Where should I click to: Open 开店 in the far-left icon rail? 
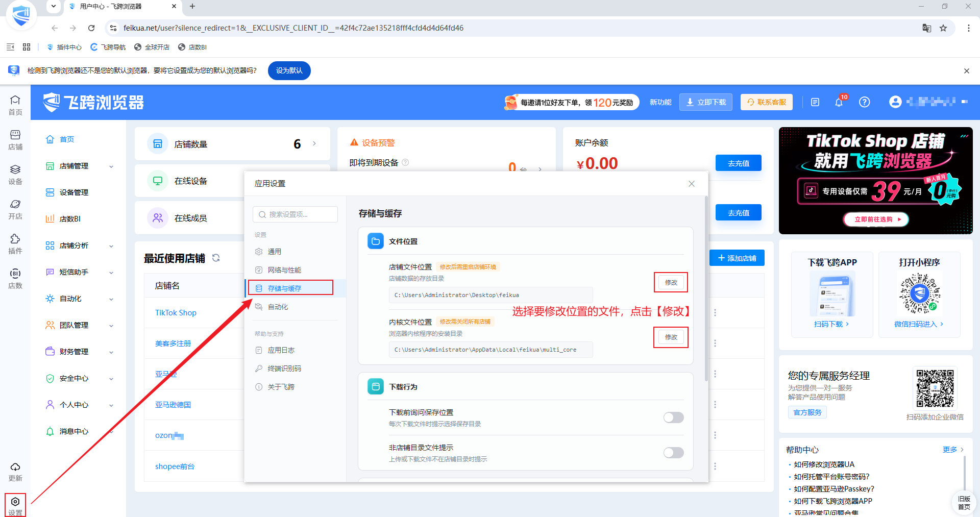[15, 209]
